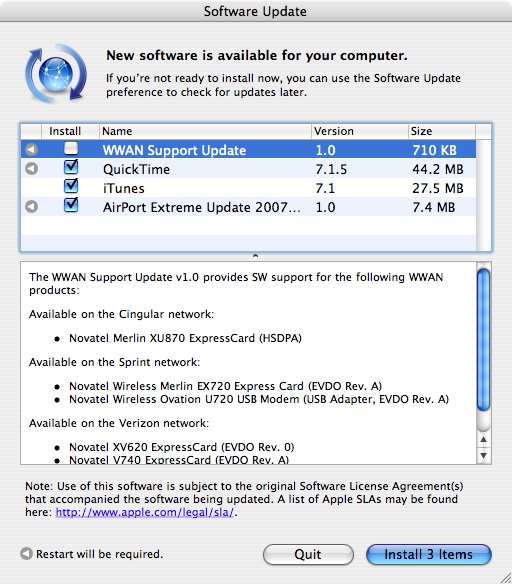Uncheck the QuickTime install checkbox

coord(71,167)
